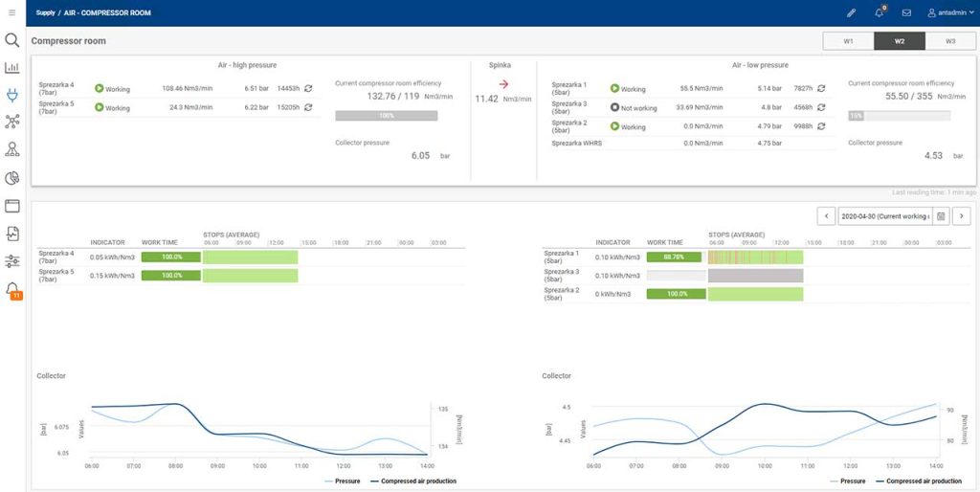Click Sprezarka 3 gray stops timeline bar

(x=756, y=276)
